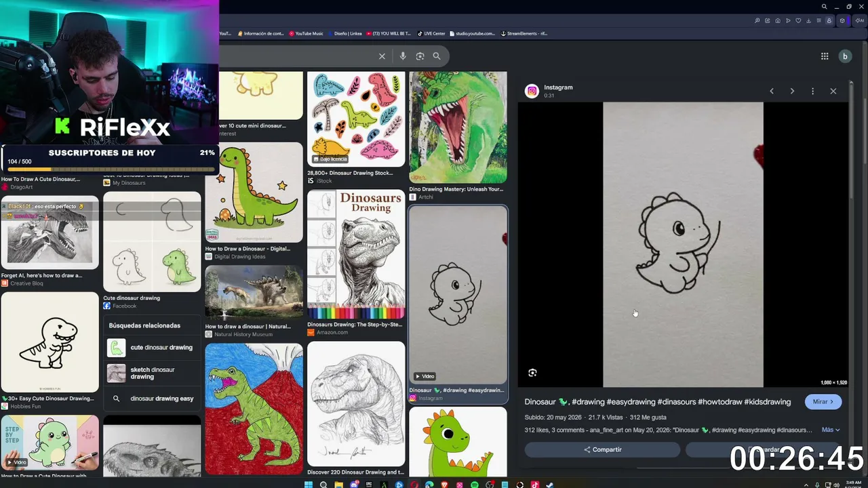This screenshot has width=868, height=488.
Task: Click 'Dino Drawing Mastery: Unleash Your...' title
Action: tap(456, 189)
